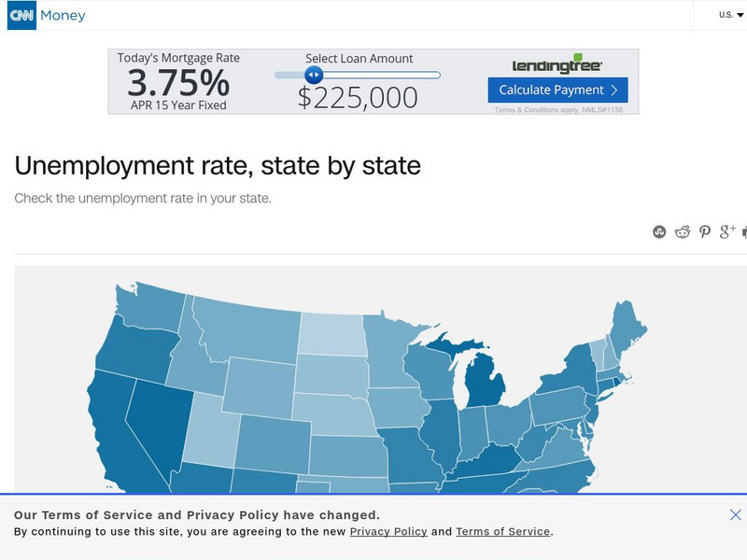Click the Money menu item

[62, 15]
